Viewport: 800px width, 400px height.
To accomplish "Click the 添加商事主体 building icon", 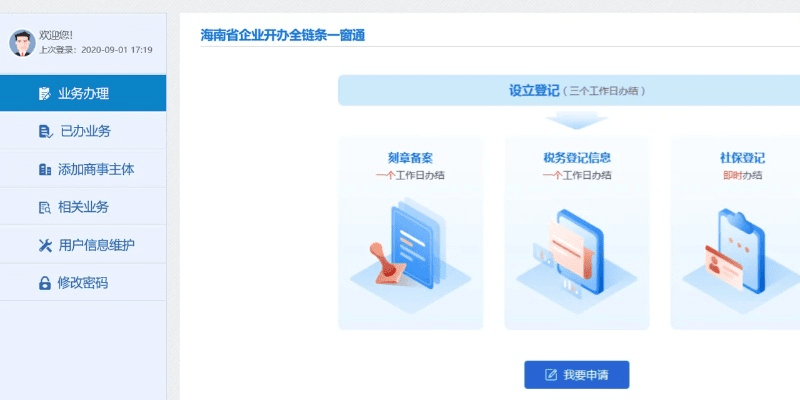I will 45,169.
